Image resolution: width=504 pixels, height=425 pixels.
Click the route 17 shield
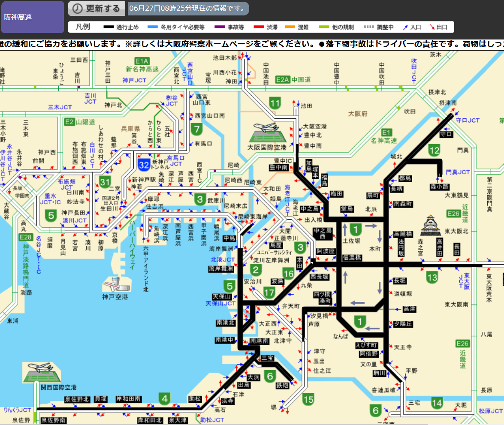point(269,293)
